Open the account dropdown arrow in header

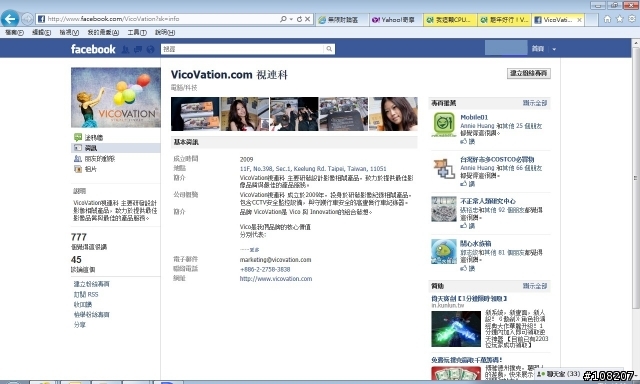tap(554, 49)
